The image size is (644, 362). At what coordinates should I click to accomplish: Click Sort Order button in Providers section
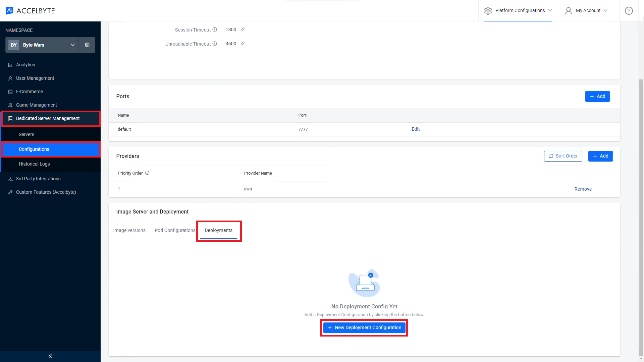[x=563, y=156]
